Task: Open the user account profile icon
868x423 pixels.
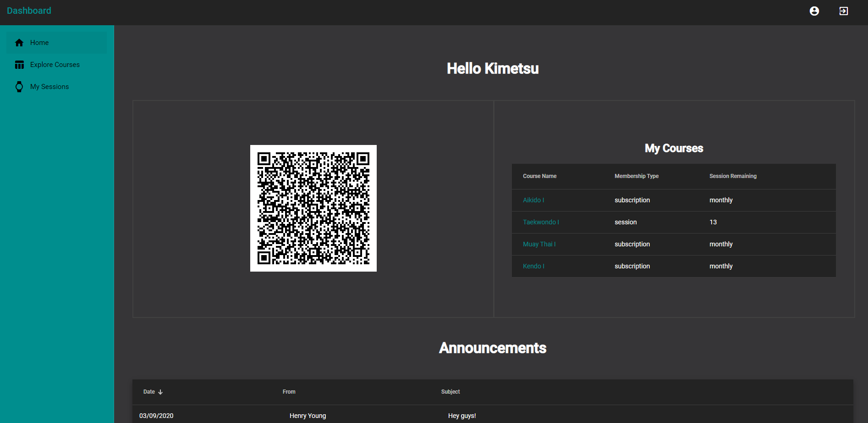Action: [x=814, y=11]
